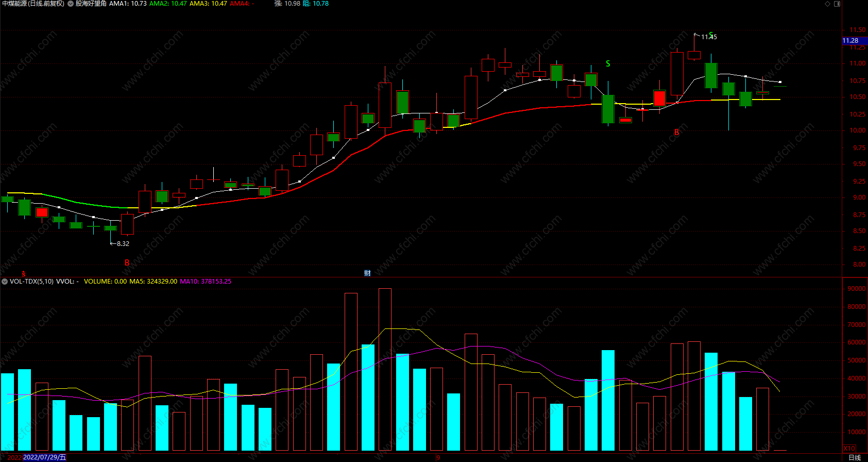Click the red B signal near 8.00
The height and width of the screenshot is (462, 868).
pyautogui.click(x=127, y=263)
